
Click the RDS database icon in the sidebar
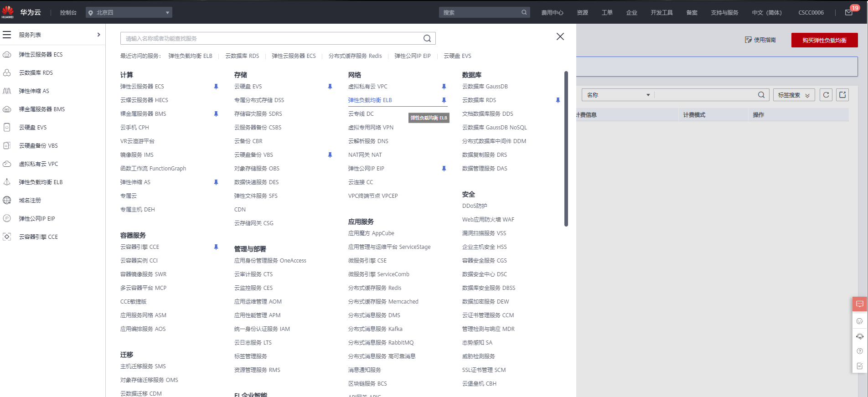[7, 73]
